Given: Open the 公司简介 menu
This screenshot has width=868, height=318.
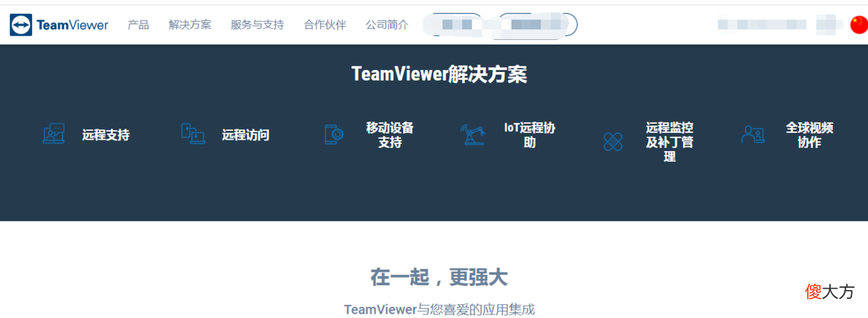Looking at the screenshot, I should 386,24.
